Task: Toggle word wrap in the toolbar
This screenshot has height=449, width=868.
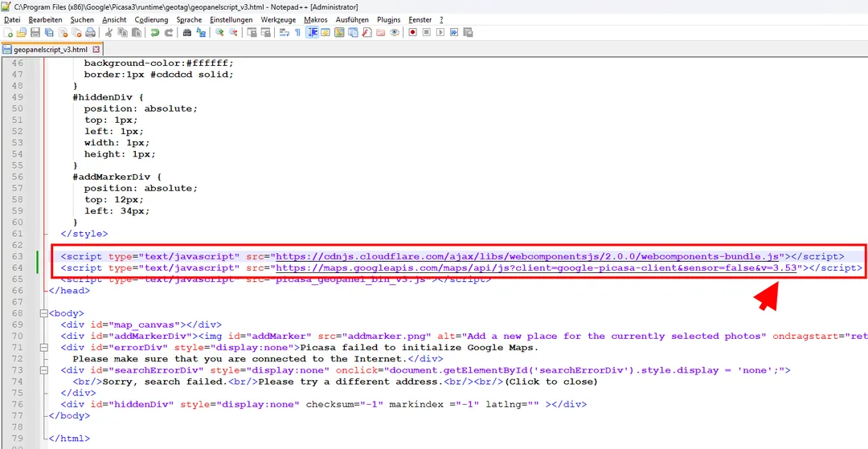Action: (284, 33)
